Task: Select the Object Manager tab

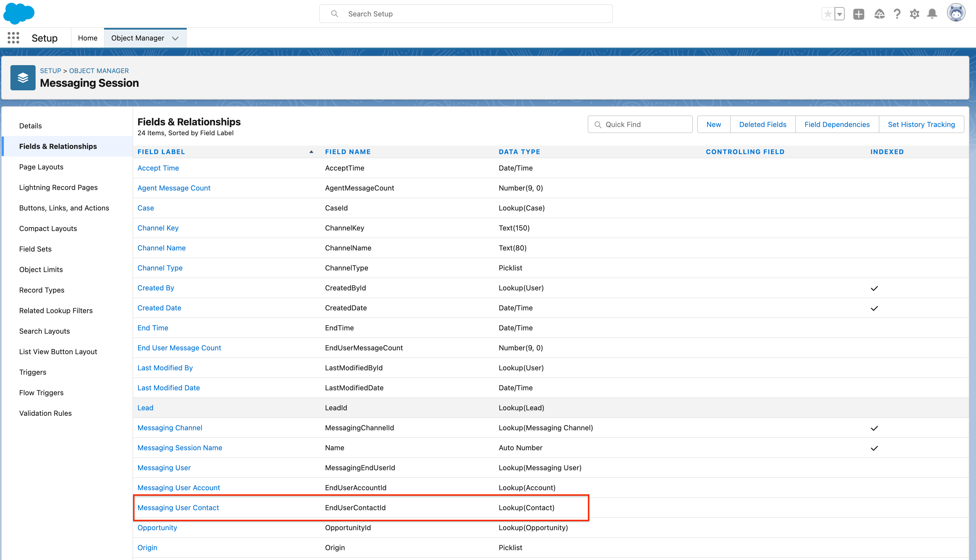Action: point(138,38)
